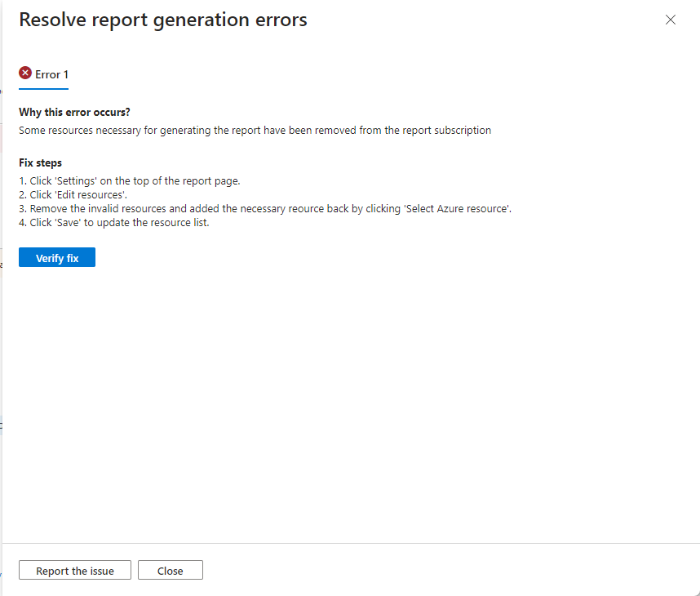Viewport: 700px width, 596px height.
Task: Click the 'Fix steps' heading
Action: point(40,163)
